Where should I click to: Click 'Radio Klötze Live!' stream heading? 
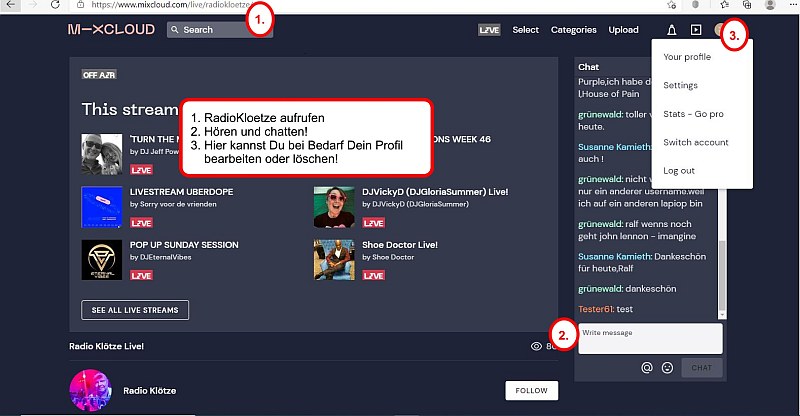coord(107,346)
